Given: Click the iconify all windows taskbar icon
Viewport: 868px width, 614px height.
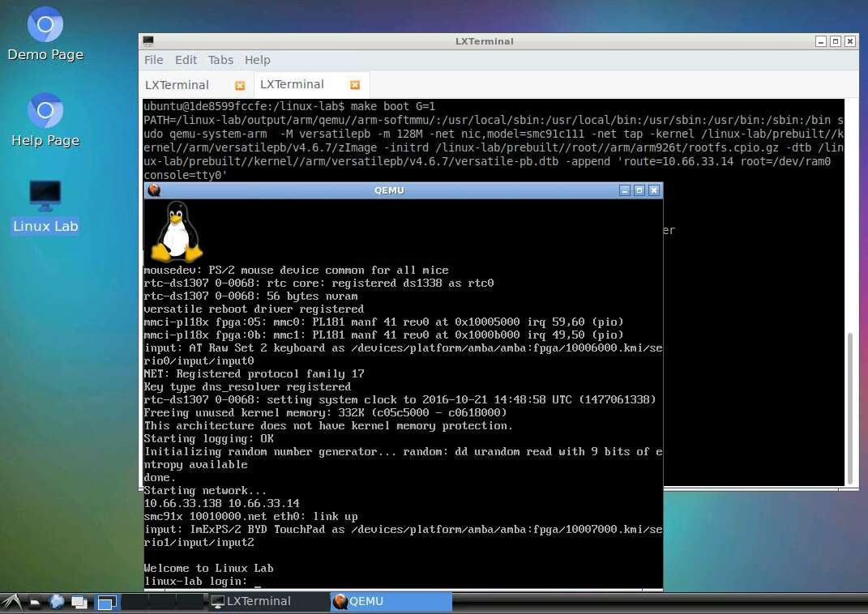Looking at the screenshot, I should (79, 602).
